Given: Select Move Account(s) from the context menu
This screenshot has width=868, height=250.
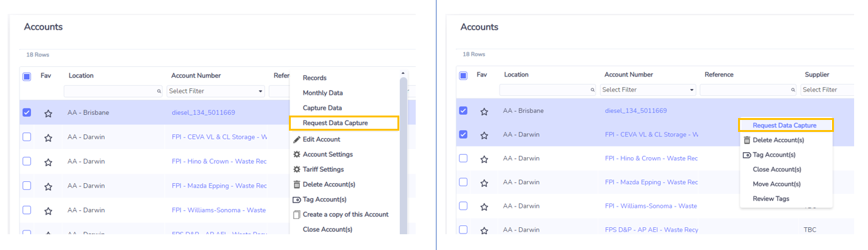Looking at the screenshot, I should pyautogui.click(x=777, y=184).
